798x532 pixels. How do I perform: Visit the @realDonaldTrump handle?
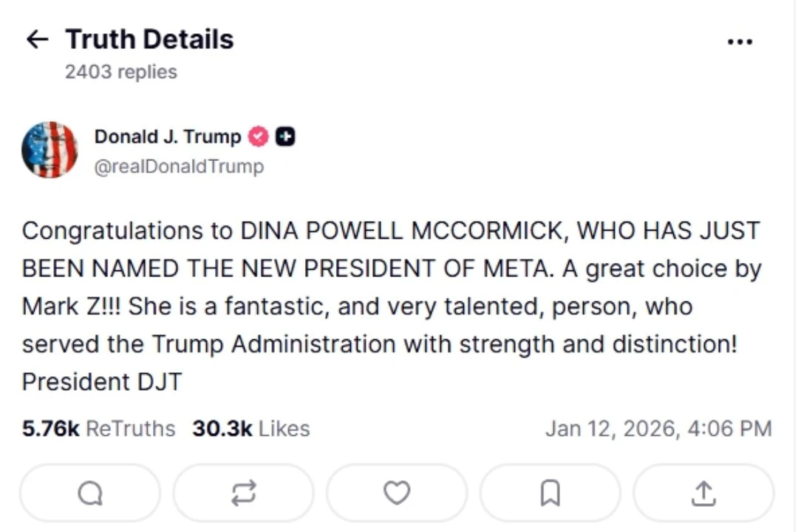pos(179,167)
